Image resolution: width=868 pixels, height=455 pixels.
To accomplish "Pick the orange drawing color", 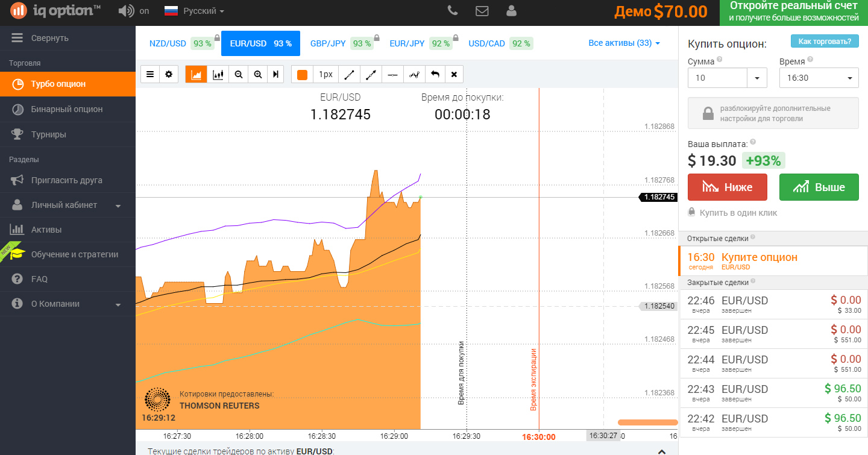I will (x=302, y=74).
